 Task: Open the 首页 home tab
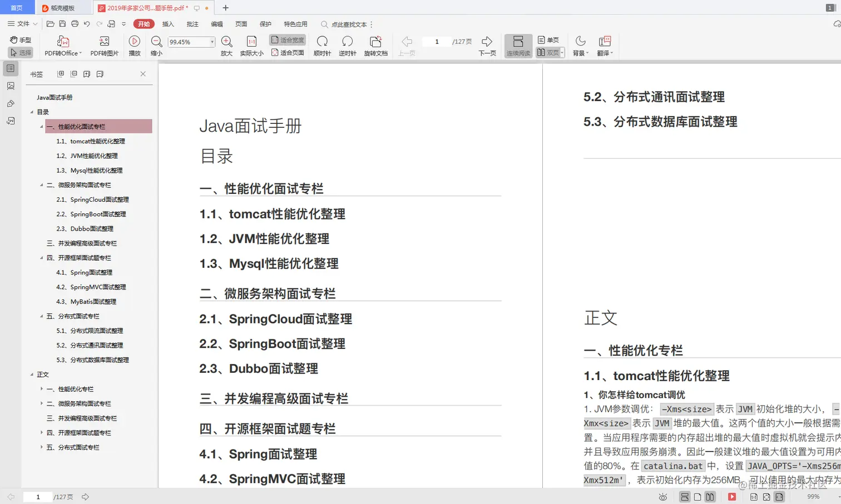(x=17, y=8)
